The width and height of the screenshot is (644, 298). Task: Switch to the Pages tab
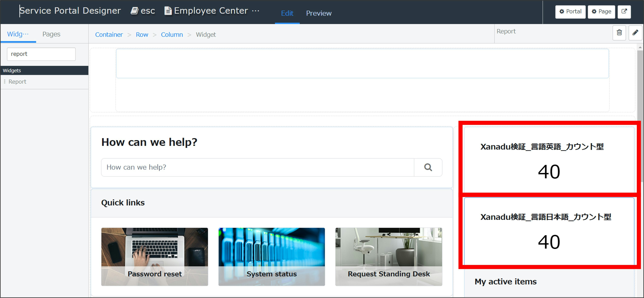(51, 34)
